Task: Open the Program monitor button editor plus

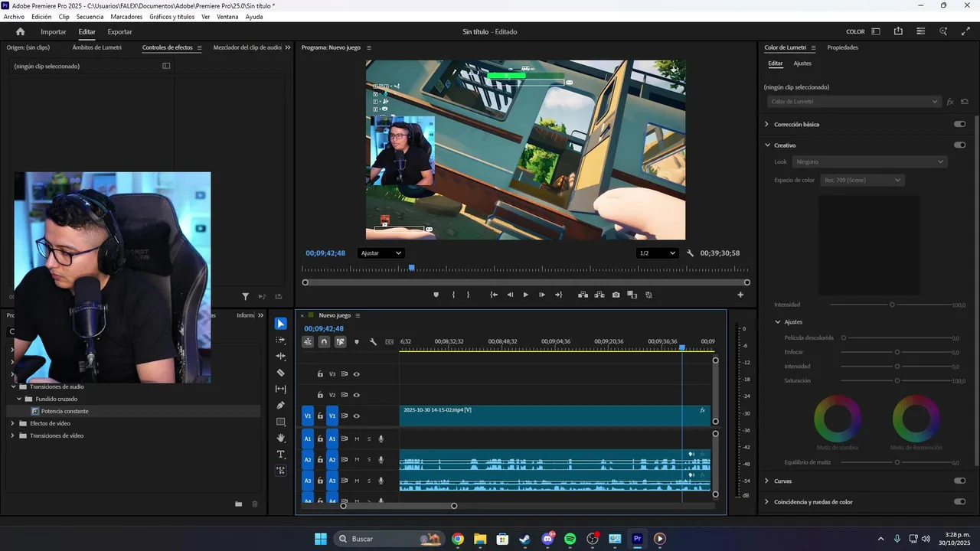Action: [740, 295]
